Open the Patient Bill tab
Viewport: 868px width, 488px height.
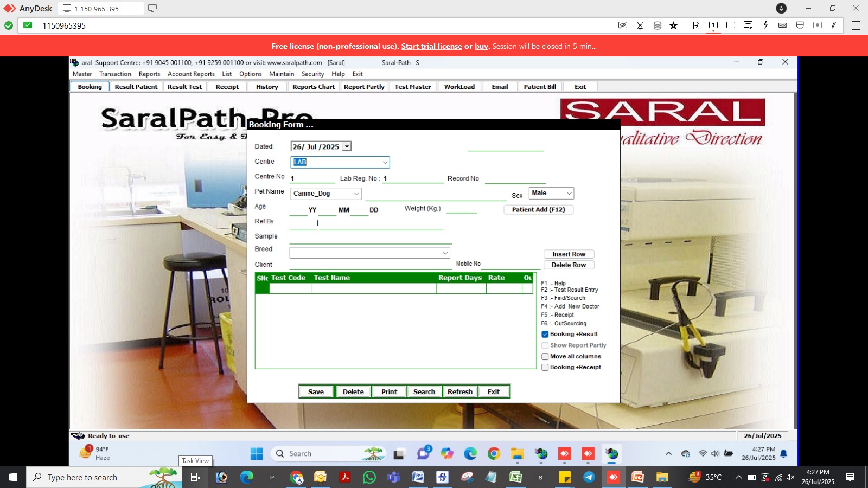[x=540, y=87]
